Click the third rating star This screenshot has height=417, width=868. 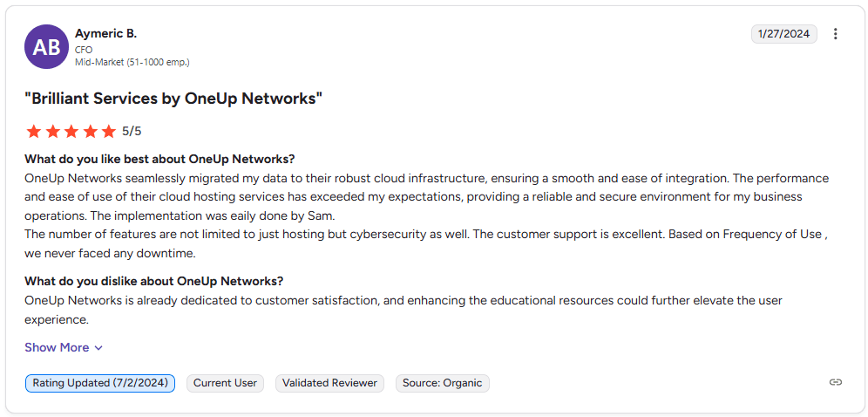tap(71, 132)
